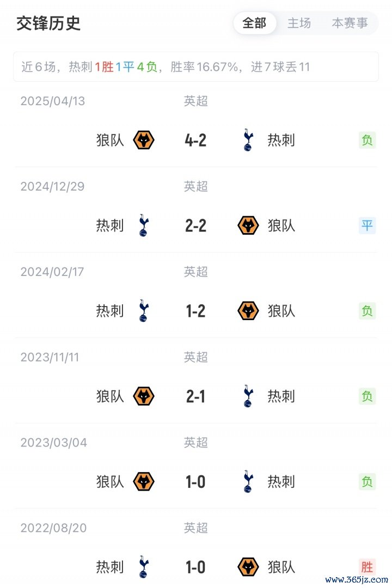Click Tottenham crest in 2024/12/29 match
This screenshot has height=588, width=392.
[x=144, y=225]
